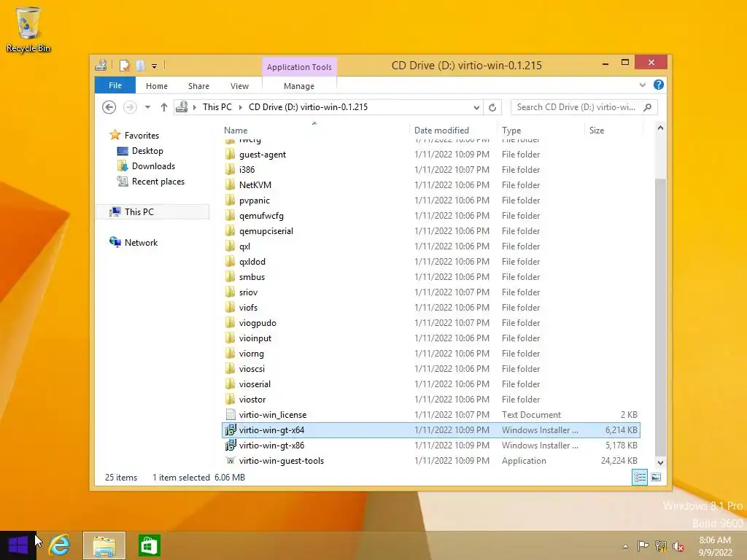This screenshot has height=560, width=747.
Task: Open recent locations dropdown arrow
Action: (147, 107)
